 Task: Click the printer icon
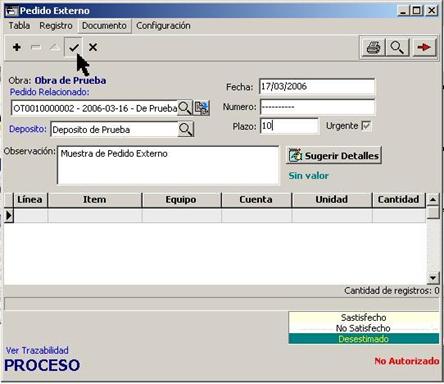(x=373, y=48)
